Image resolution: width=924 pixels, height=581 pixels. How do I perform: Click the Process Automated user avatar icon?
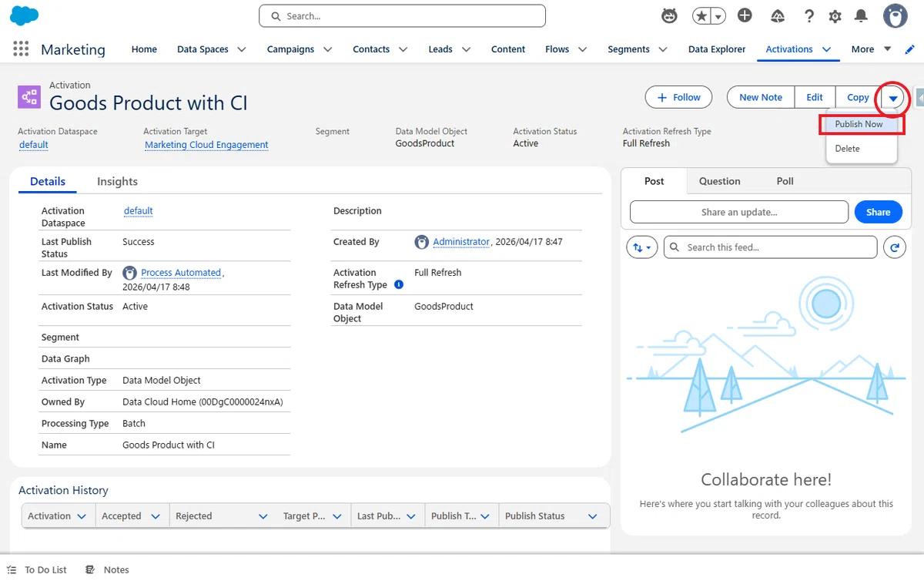coord(129,273)
